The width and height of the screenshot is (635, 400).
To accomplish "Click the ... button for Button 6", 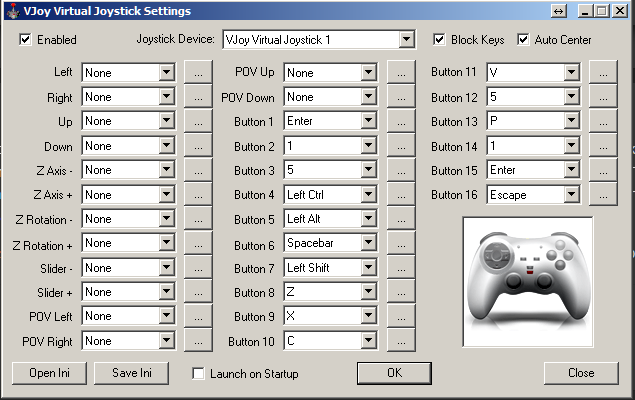I will tap(401, 243).
